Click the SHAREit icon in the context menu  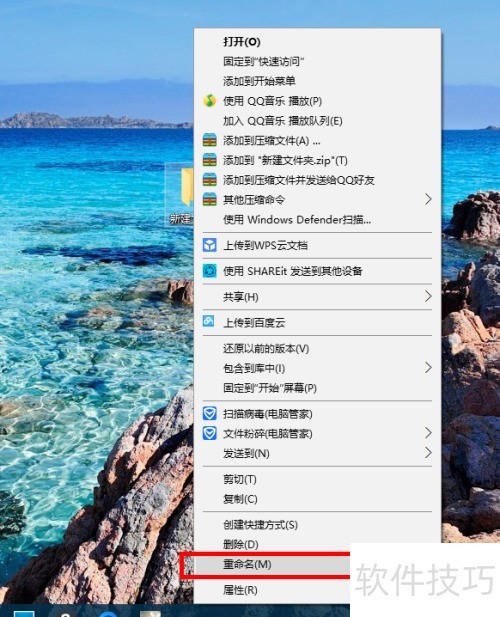210,271
